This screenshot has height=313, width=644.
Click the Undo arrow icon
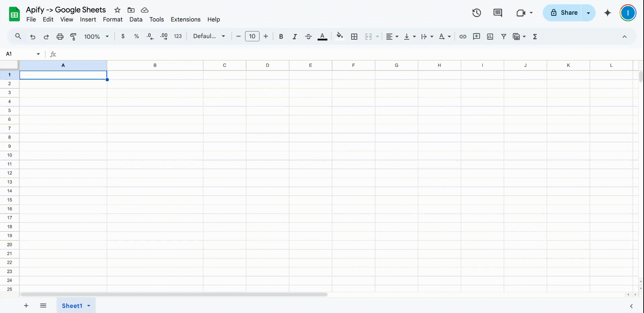coord(33,37)
